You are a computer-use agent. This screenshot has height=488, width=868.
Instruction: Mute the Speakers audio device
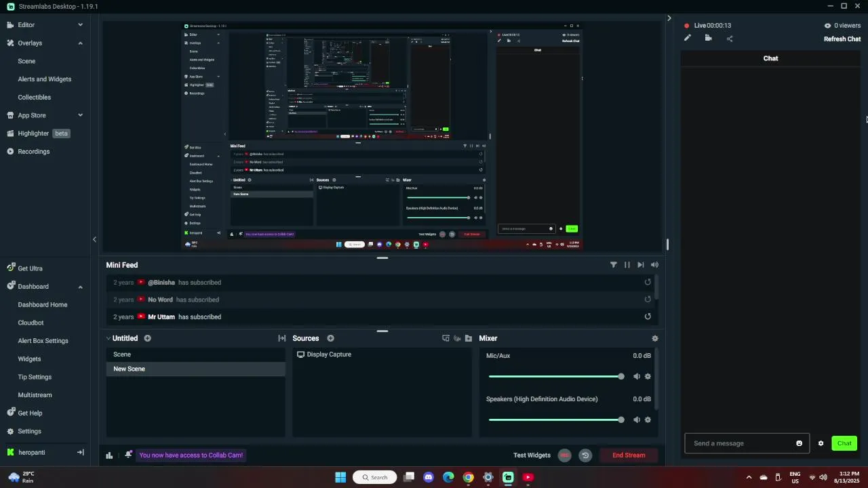pos(637,420)
